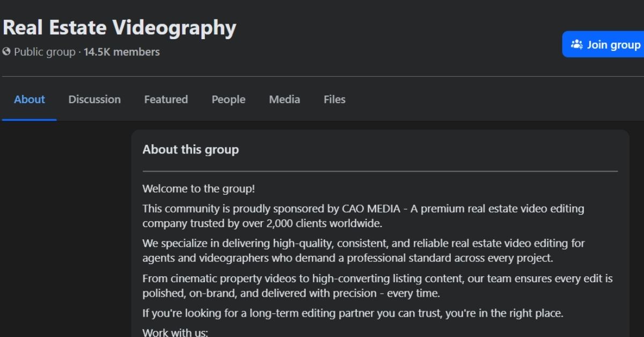Click the divider line under About this group
The image size is (644, 337).
click(380, 171)
